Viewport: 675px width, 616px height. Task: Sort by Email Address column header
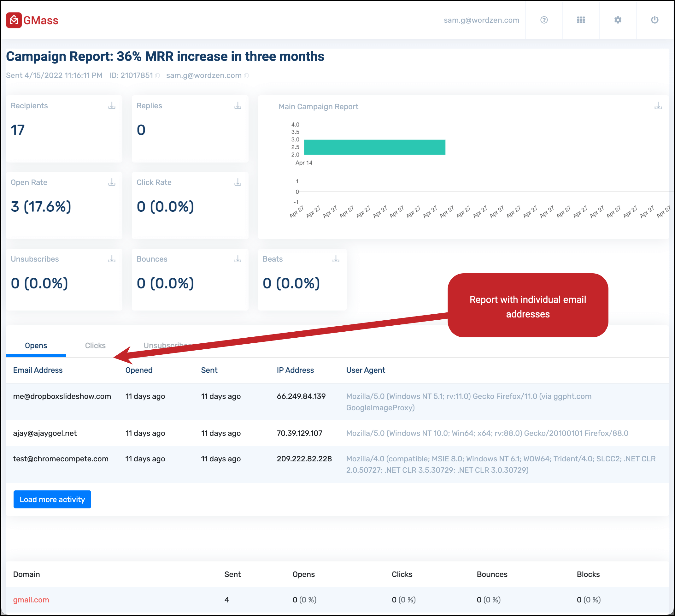tap(38, 370)
